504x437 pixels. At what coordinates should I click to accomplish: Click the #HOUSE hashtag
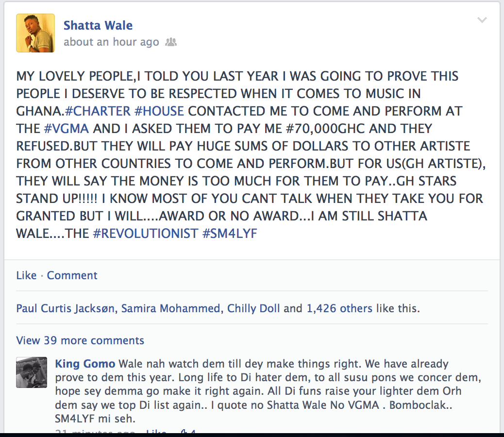pos(159,111)
